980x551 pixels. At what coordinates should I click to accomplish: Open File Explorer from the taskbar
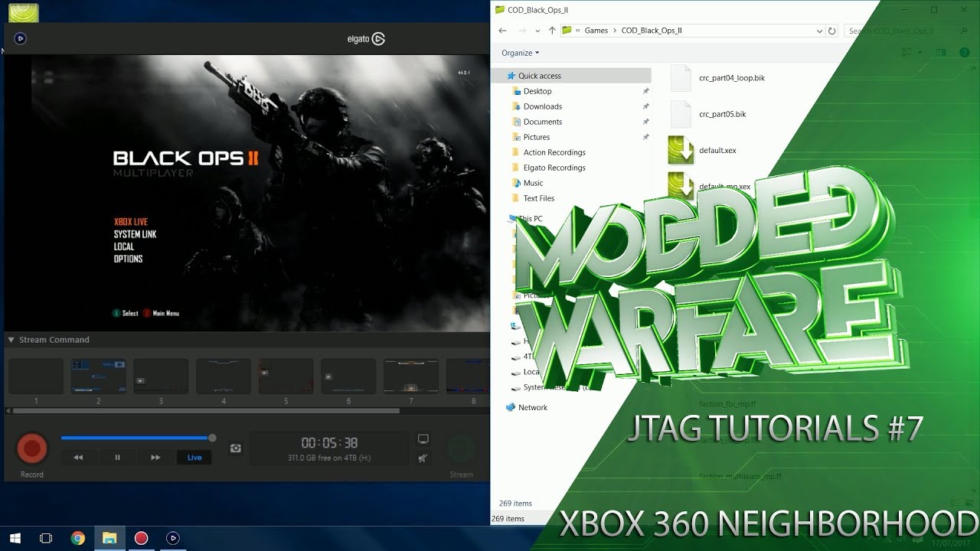pos(109,538)
